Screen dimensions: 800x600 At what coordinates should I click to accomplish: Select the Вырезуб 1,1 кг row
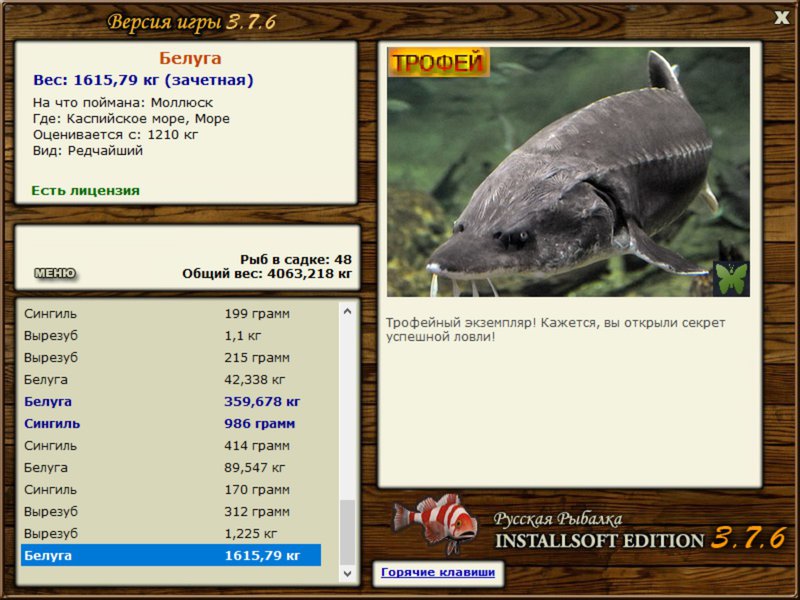point(171,336)
